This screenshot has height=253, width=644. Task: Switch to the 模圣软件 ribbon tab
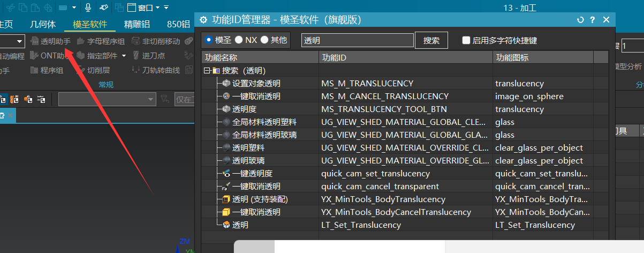(90, 24)
